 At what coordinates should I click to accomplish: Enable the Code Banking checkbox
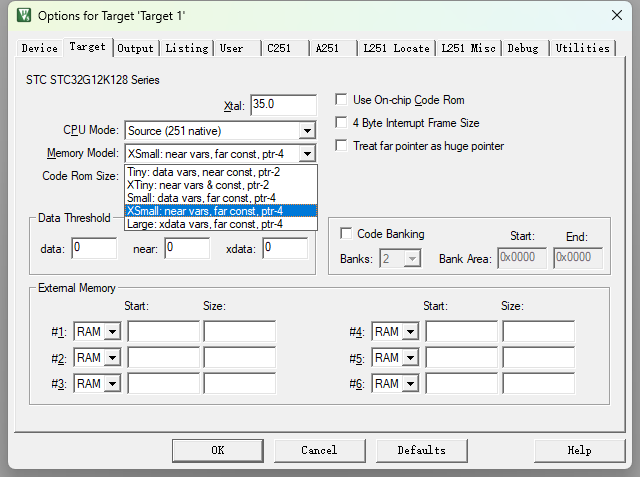coord(346,233)
